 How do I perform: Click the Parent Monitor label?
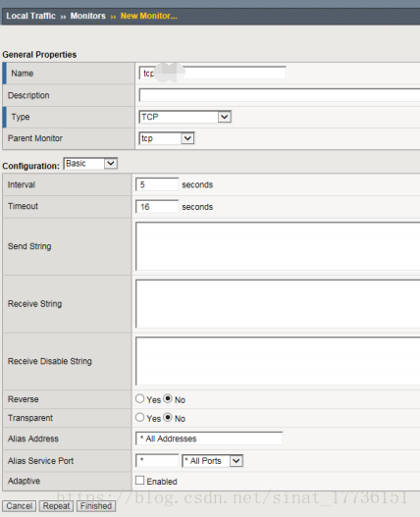click(x=35, y=138)
